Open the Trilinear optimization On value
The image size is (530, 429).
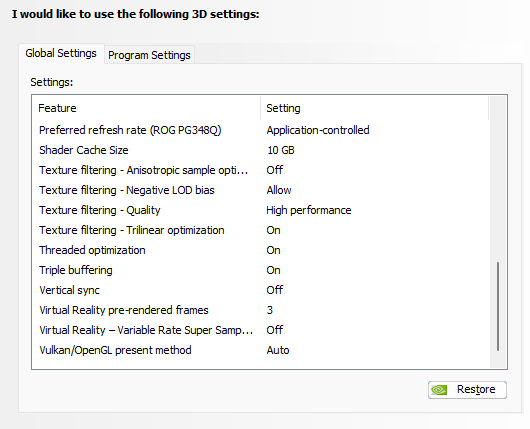pos(273,230)
